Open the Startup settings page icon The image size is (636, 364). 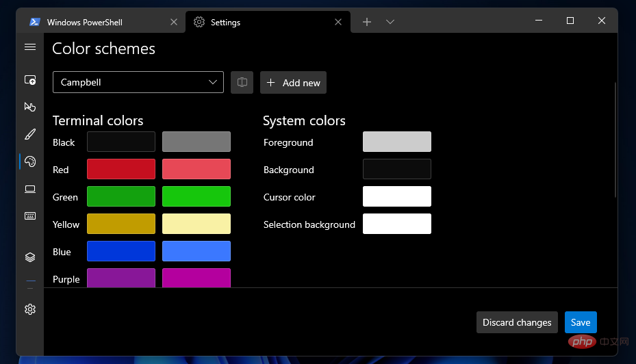coord(30,80)
